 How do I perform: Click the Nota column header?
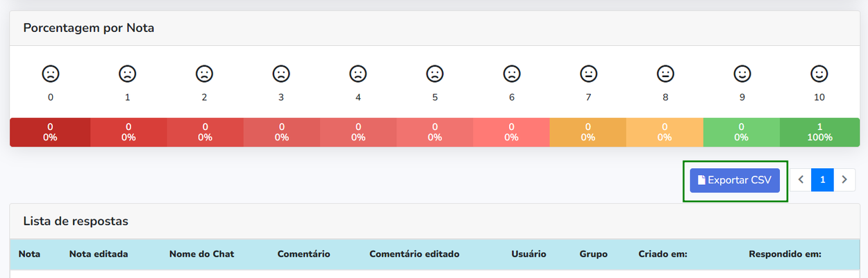click(x=29, y=254)
